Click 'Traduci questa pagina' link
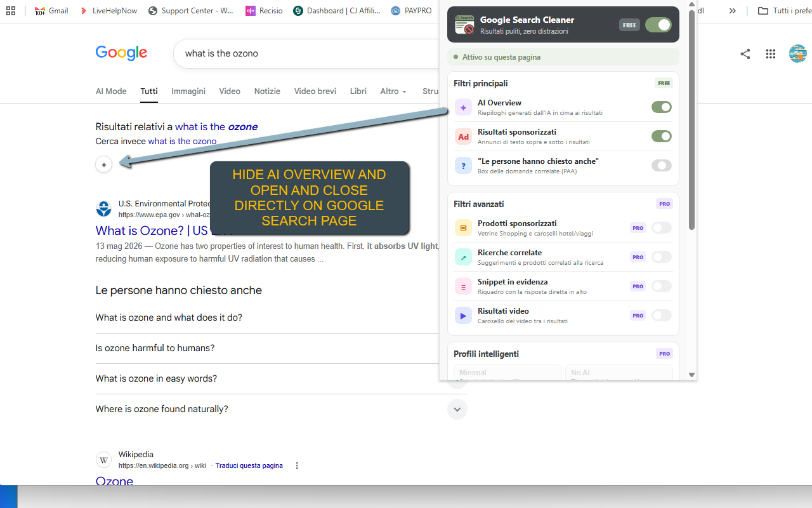Image resolution: width=812 pixels, height=508 pixels. 249,465
